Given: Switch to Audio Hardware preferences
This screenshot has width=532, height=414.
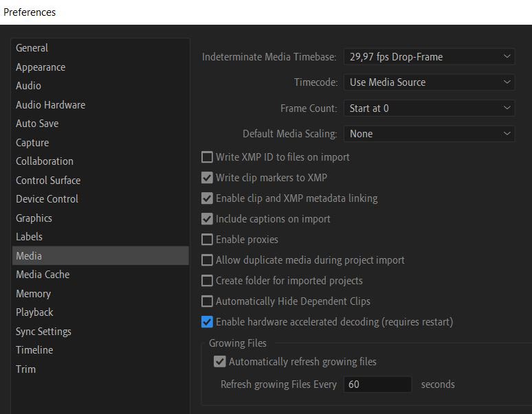Looking at the screenshot, I should (51, 105).
